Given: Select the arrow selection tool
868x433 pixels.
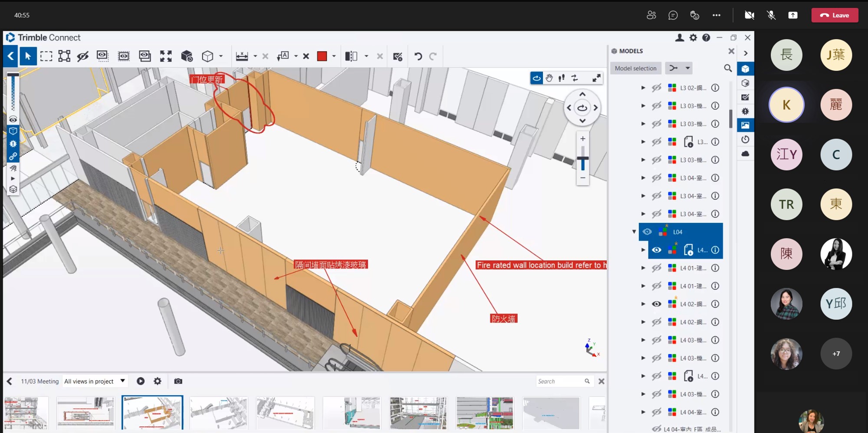Looking at the screenshot, I should point(28,56).
